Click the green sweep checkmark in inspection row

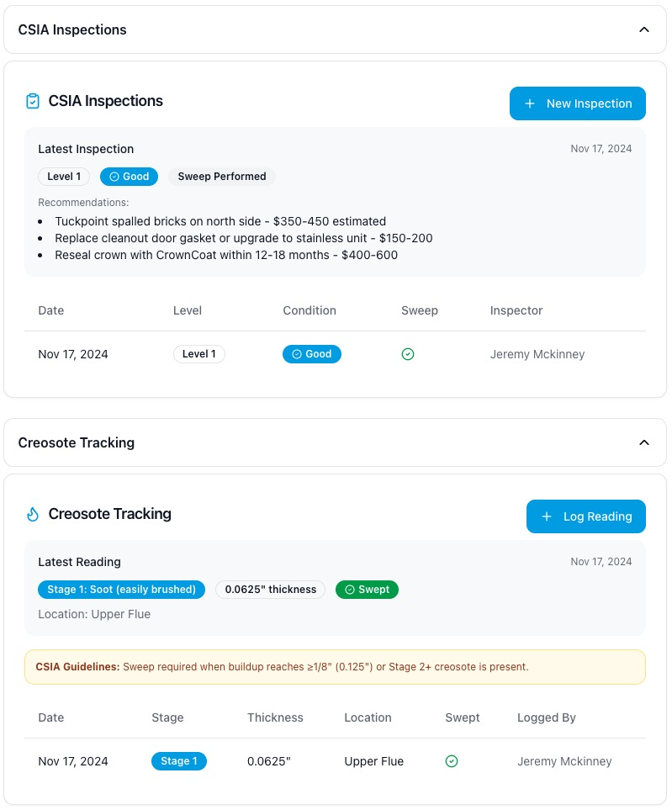coord(408,354)
